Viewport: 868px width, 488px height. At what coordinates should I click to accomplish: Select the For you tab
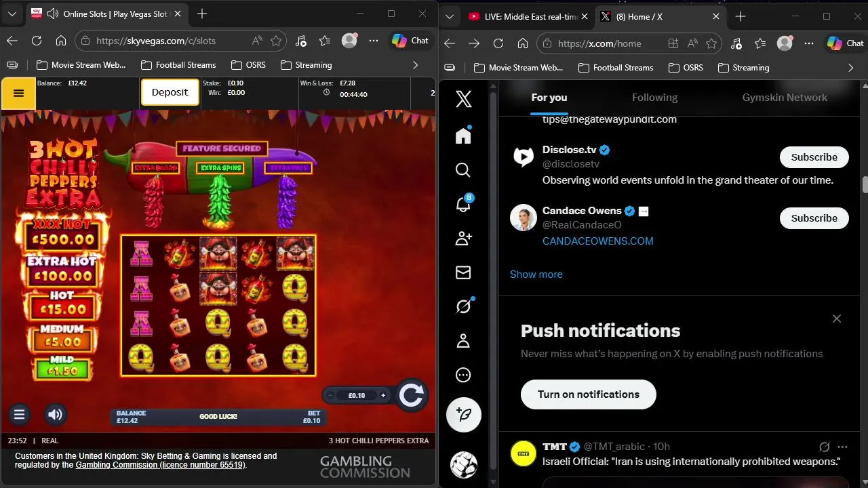pyautogui.click(x=549, y=98)
